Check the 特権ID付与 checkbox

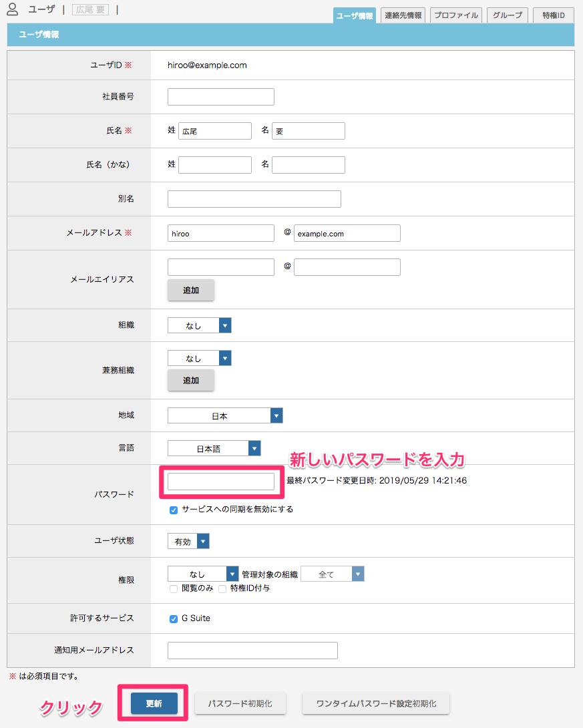click(x=222, y=588)
